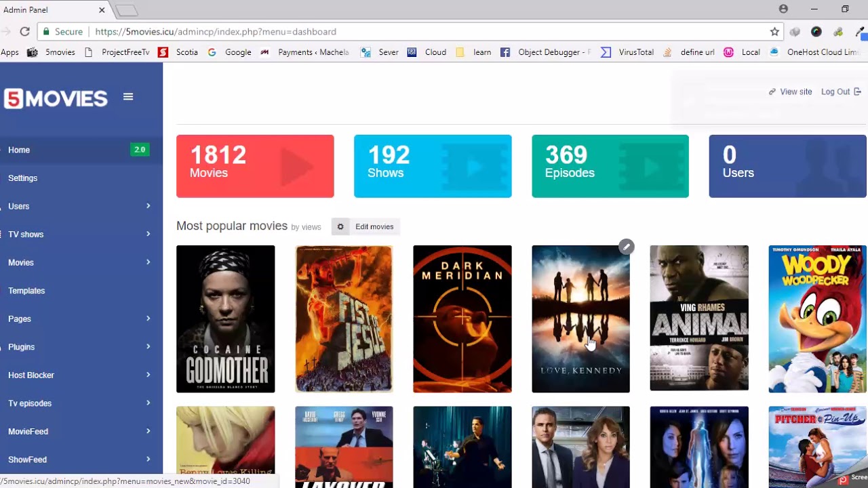
Task: Expand the MovieFeed sidebar menu
Action: 81,431
